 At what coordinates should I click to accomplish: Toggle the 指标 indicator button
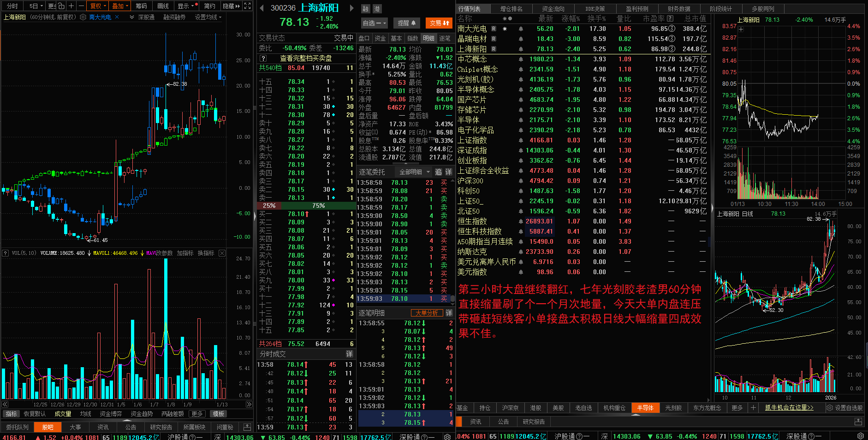[x=12, y=414]
